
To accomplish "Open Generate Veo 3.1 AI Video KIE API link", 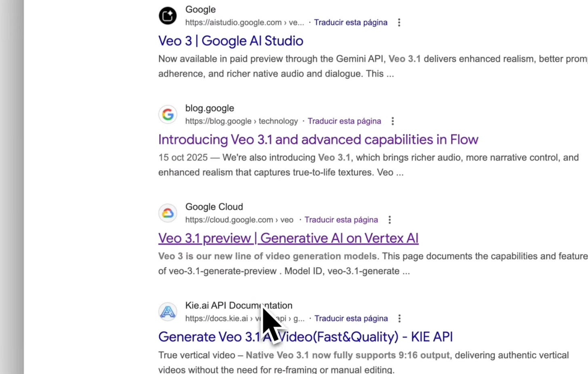I will click(x=305, y=337).
